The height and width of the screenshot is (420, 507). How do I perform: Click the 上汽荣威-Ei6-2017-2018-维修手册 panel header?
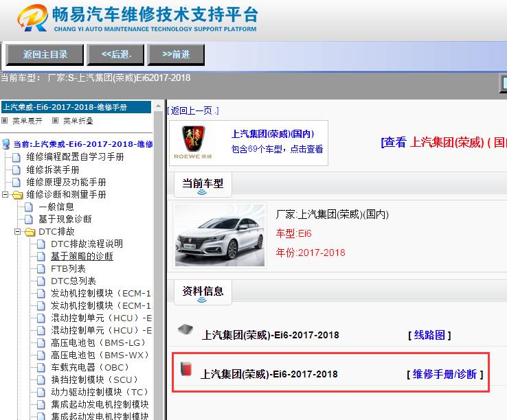76,107
